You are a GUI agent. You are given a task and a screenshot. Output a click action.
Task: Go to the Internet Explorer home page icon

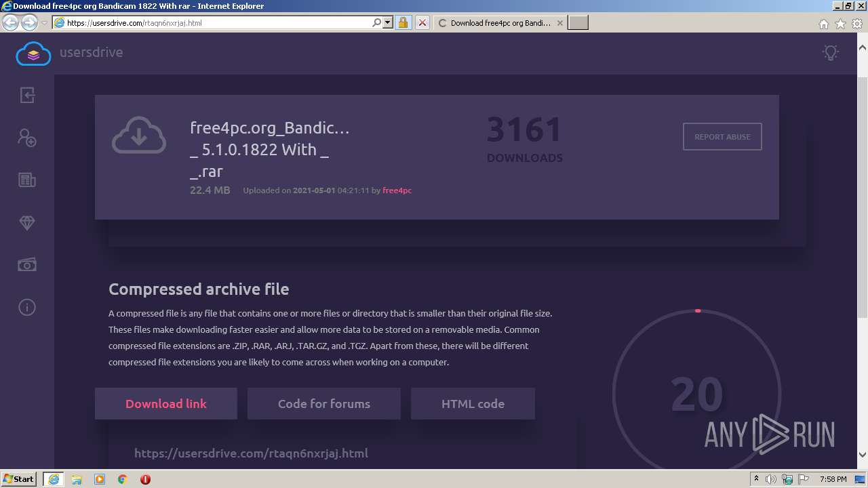point(823,24)
